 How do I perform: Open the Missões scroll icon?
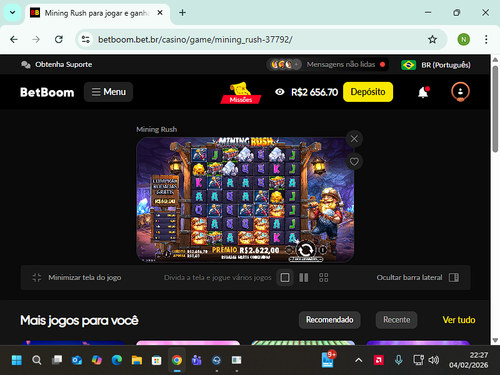click(241, 93)
